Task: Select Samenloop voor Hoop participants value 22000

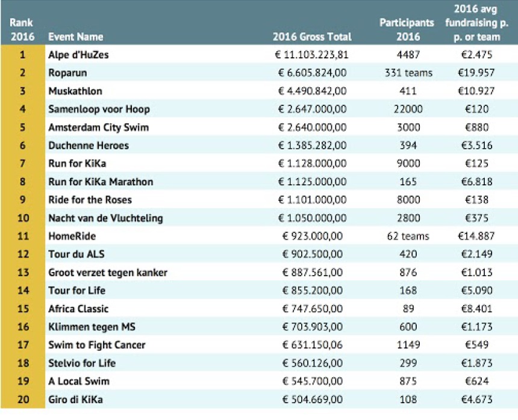Action: [x=408, y=109]
